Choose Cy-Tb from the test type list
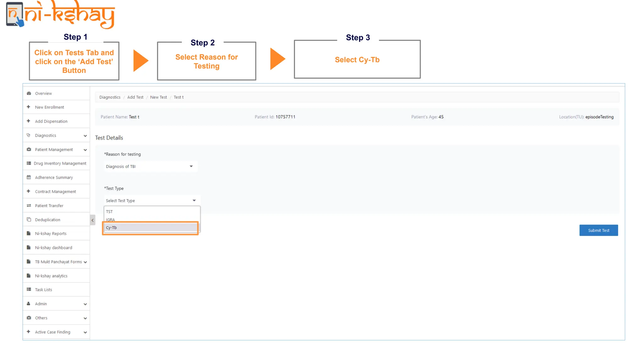Image resolution: width=644 pixels, height=362 pixels. pos(150,228)
